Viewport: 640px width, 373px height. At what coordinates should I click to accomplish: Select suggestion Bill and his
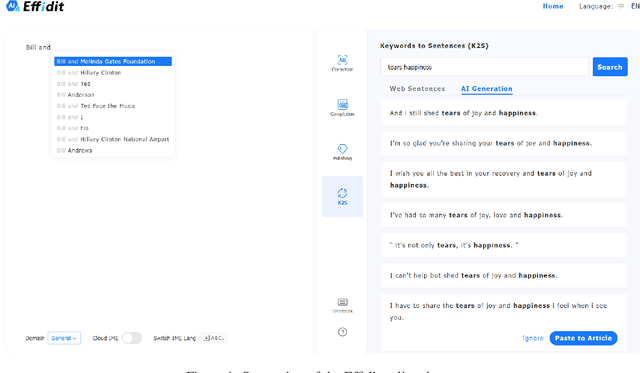click(x=113, y=128)
